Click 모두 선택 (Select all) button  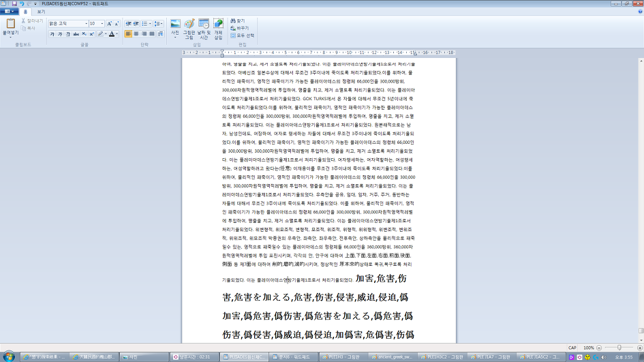[x=243, y=35]
